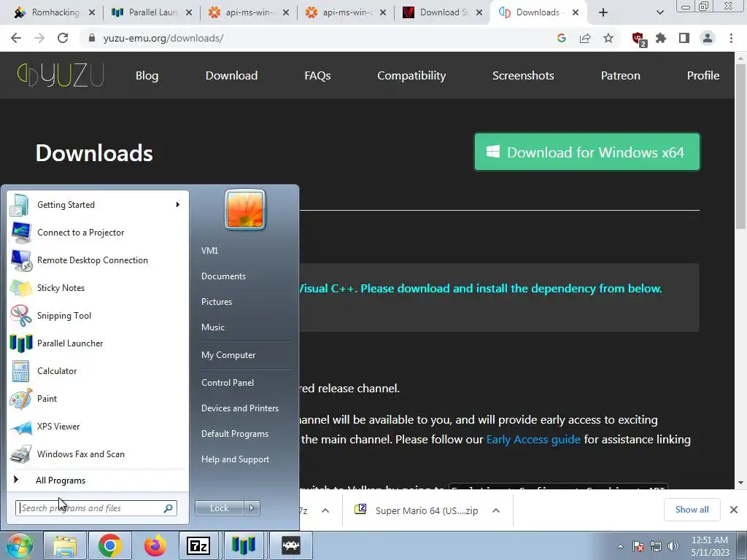747x560 pixels.
Task: Switch to Romhacking tab
Action: click(x=55, y=12)
